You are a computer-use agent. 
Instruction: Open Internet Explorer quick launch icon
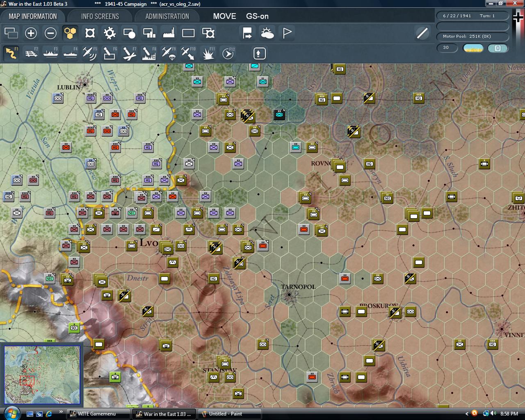coord(49,414)
